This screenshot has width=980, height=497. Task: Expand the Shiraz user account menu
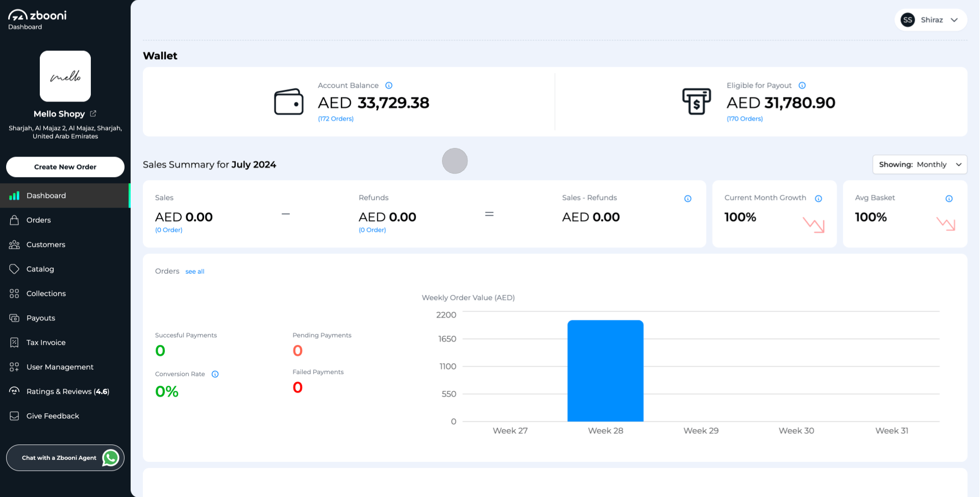[x=930, y=20]
